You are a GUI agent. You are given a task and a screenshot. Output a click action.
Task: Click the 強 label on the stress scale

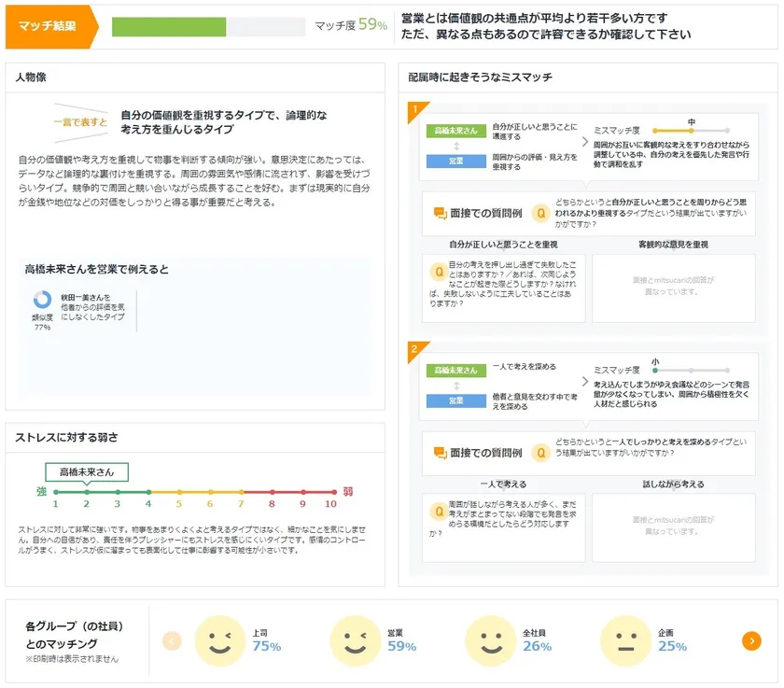(x=41, y=492)
